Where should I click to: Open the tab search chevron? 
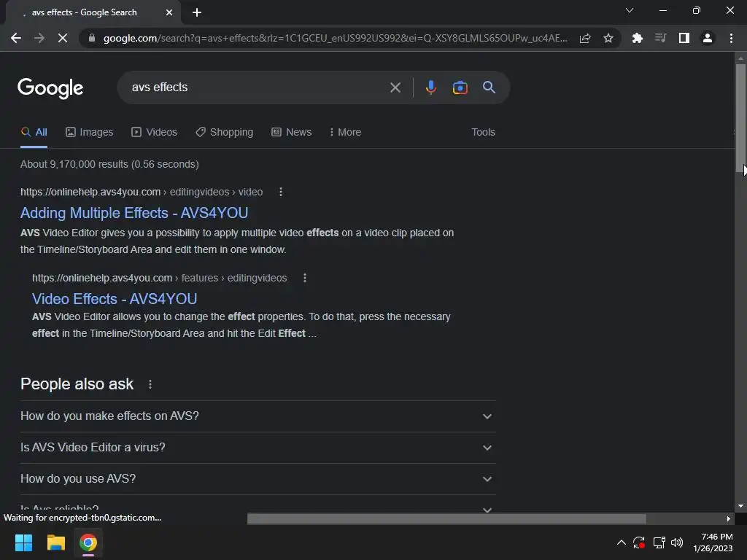coord(630,10)
